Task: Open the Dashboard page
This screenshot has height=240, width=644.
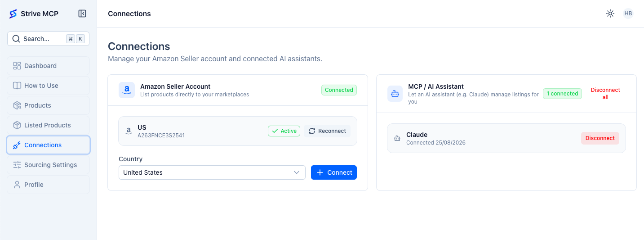Action: coord(49,66)
